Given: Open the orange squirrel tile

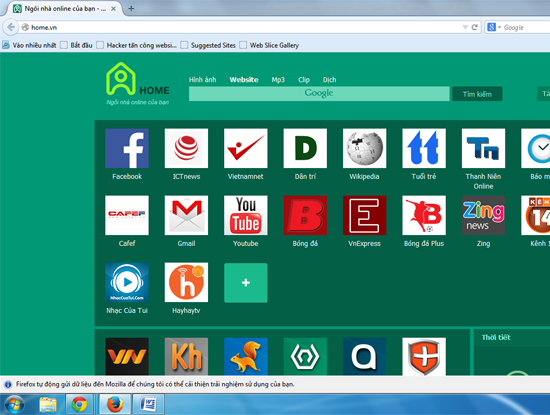Looking at the screenshot, I should click(x=246, y=356).
